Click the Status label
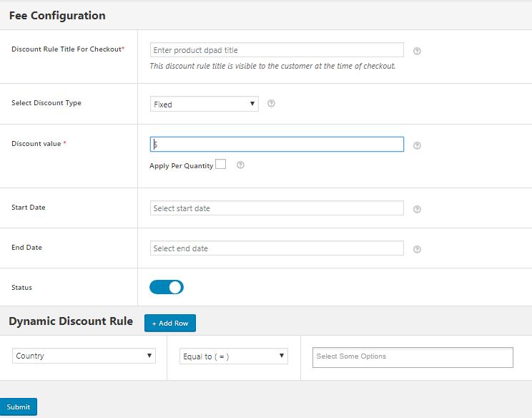 point(21,288)
